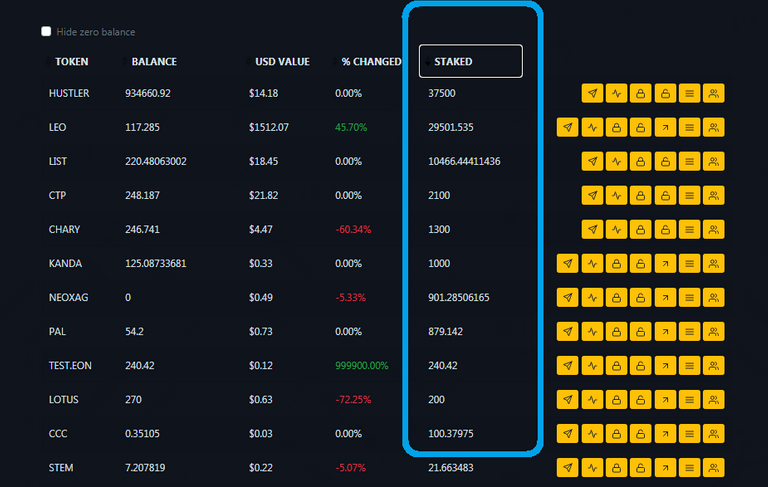Click the delegate arrow icon for STEM

tap(665, 468)
